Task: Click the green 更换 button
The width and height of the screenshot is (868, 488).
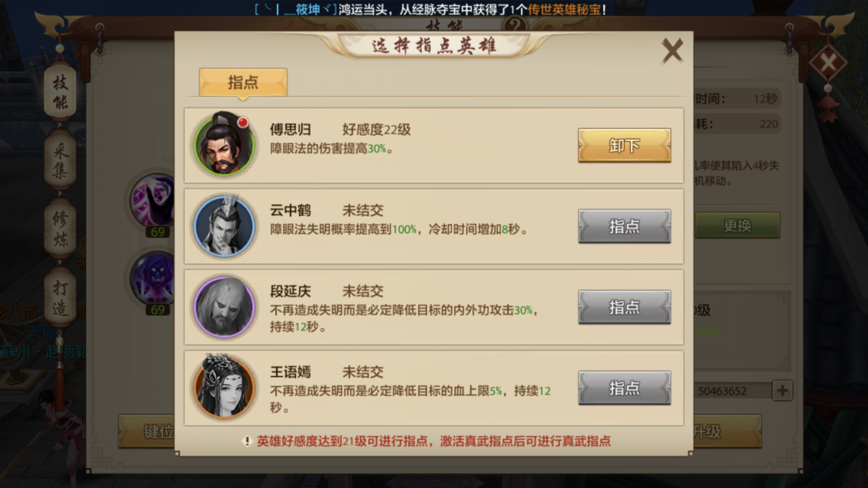Action: click(x=737, y=226)
